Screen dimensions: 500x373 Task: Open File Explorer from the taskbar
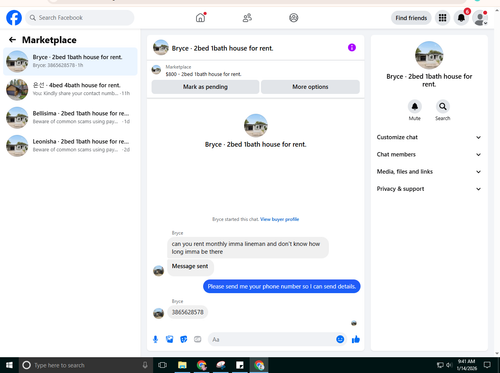pyautogui.click(x=182, y=365)
